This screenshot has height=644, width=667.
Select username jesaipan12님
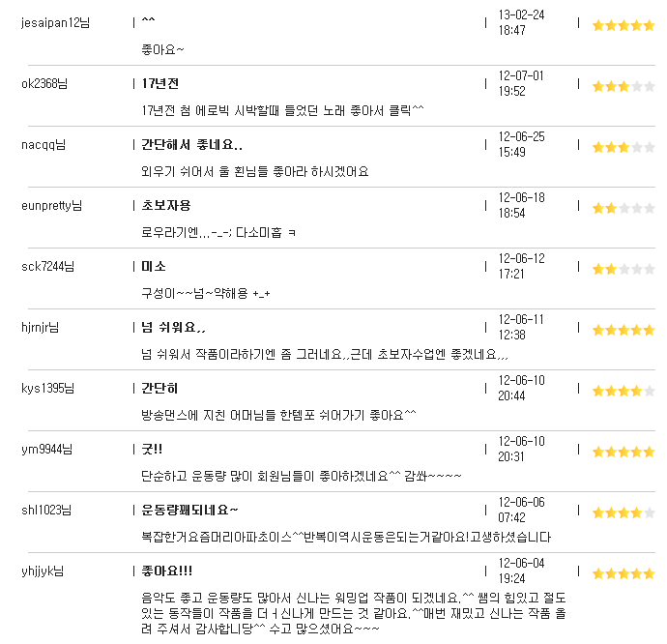click(56, 22)
